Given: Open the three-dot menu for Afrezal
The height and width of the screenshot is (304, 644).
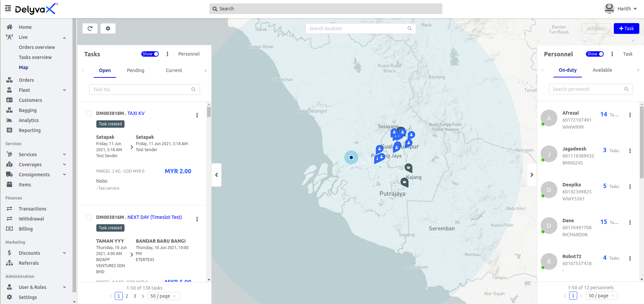Looking at the screenshot, I should pos(630,115).
